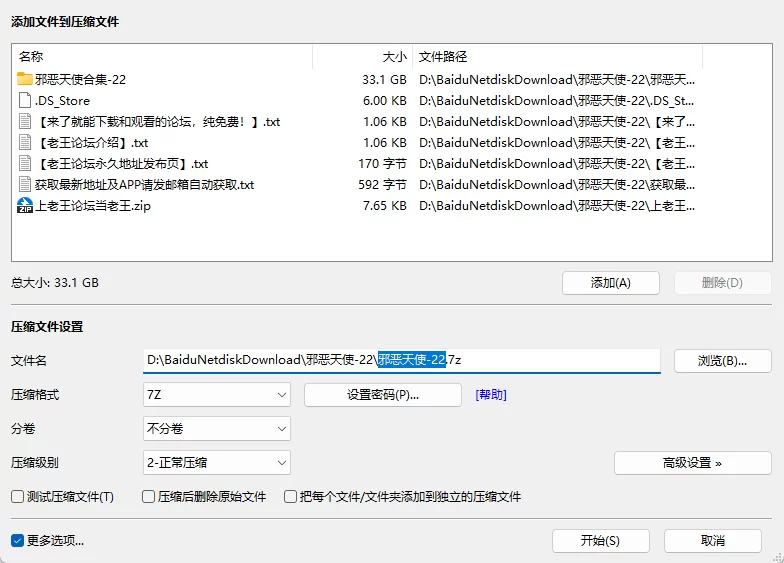
Task: Click the 6.00 KB size cell
Action: (x=384, y=100)
